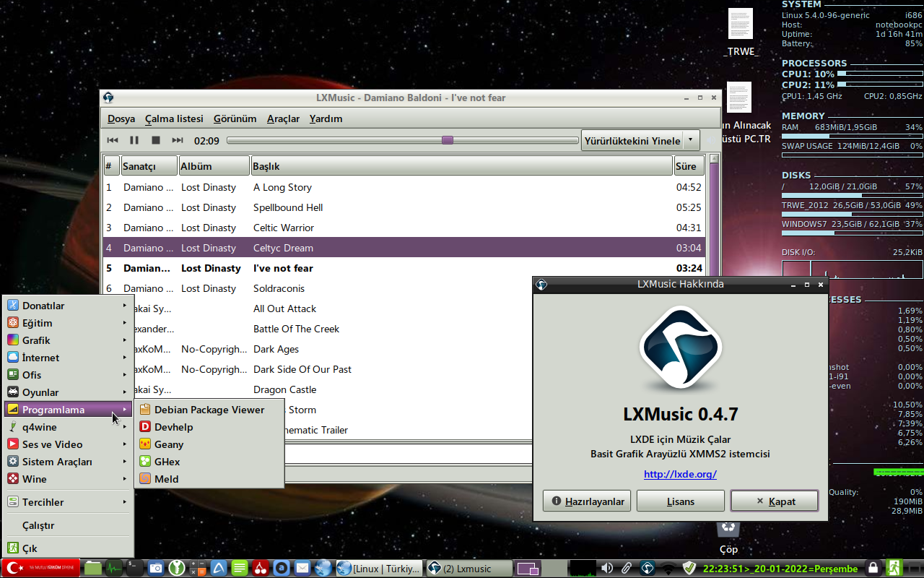924x578 pixels.
Task: Select the playing track 'I've not fear'
Action: coord(404,268)
